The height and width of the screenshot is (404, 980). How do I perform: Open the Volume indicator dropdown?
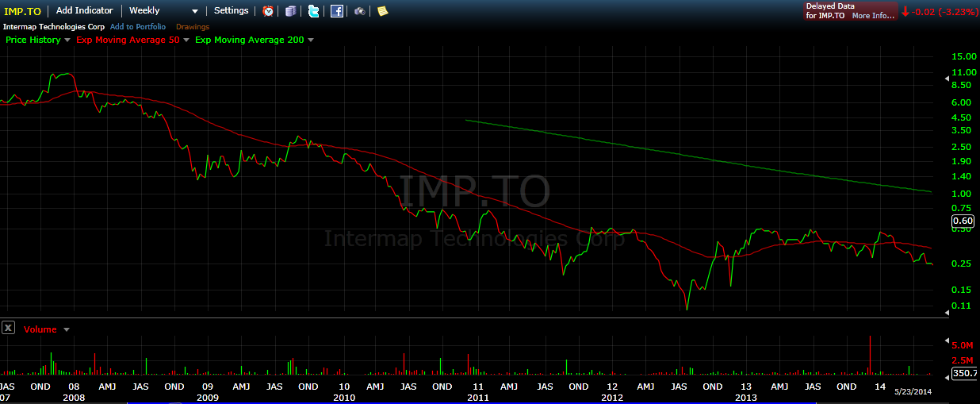point(67,329)
